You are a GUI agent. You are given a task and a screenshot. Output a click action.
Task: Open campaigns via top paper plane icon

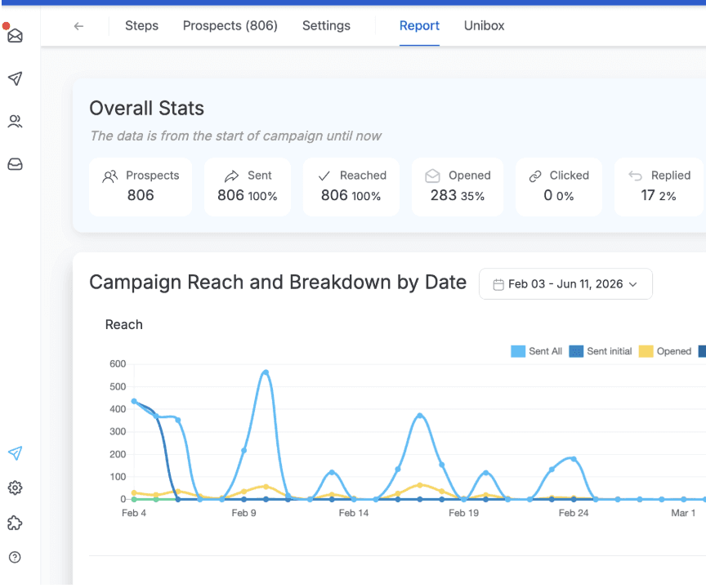point(16,78)
